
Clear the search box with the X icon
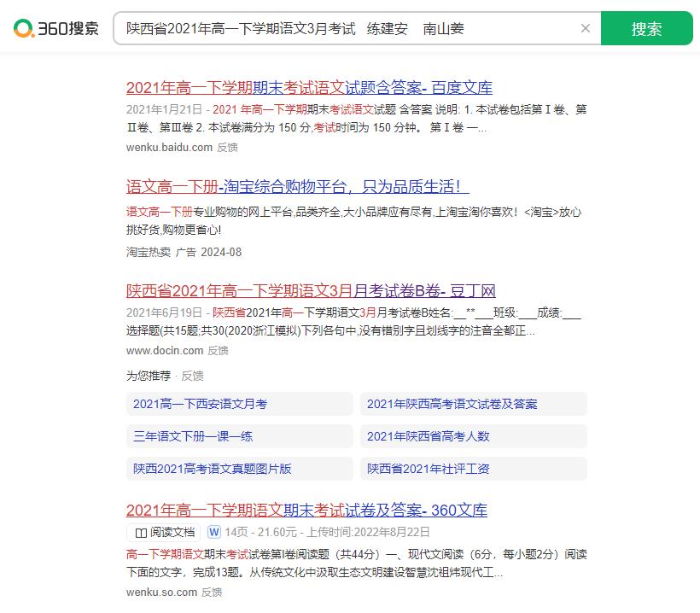(x=586, y=28)
